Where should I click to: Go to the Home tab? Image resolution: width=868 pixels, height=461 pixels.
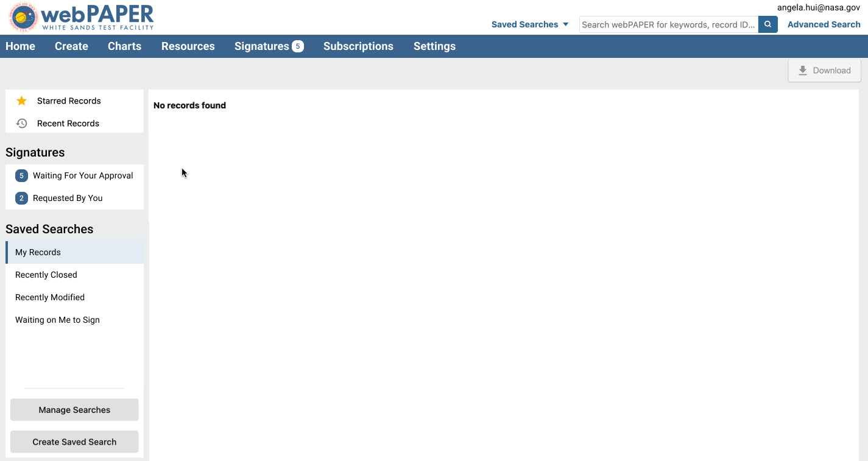tap(20, 46)
